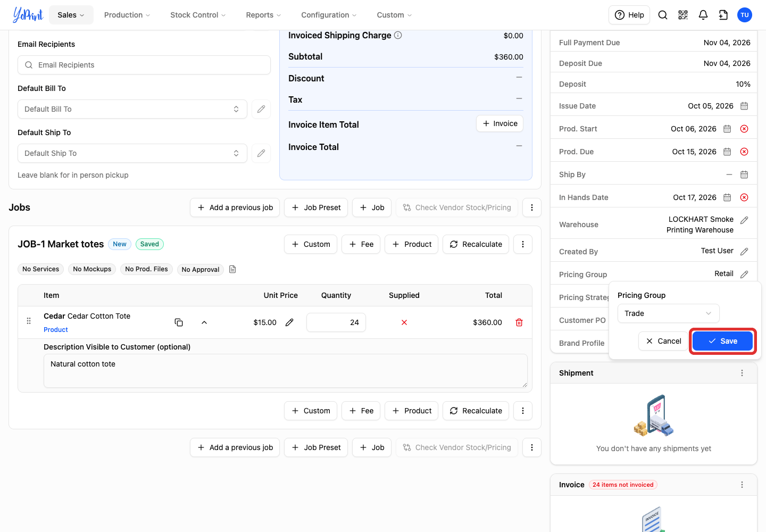Open the notifications bell
The width and height of the screenshot is (766, 532).
(x=703, y=15)
